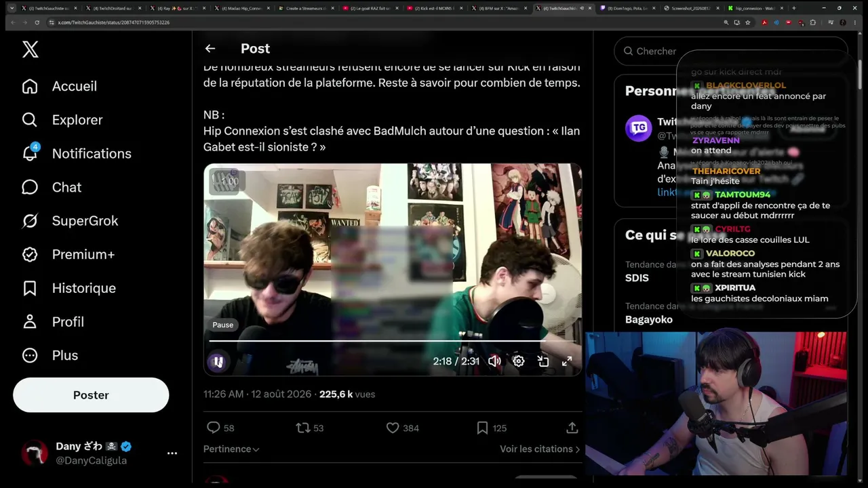Go to X home via the X logo
Image resolution: width=868 pixels, height=488 pixels.
(30, 49)
